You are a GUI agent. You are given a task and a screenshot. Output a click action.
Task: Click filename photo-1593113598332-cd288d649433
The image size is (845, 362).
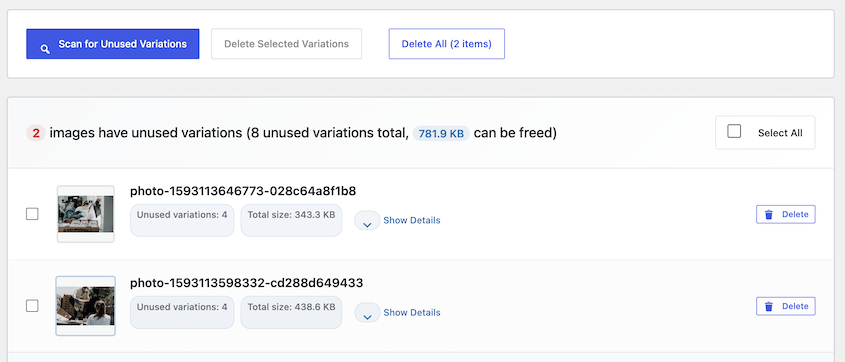(247, 283)
